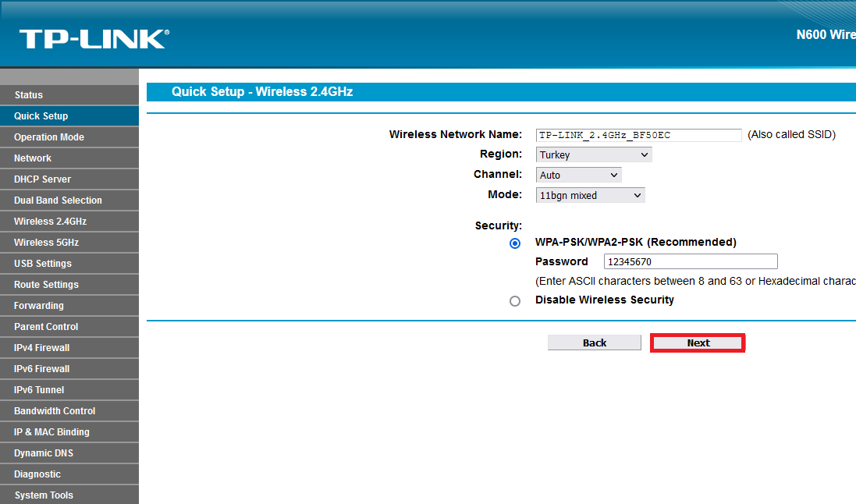Open the Channel dropdown
856x504 pixels.
577,174
